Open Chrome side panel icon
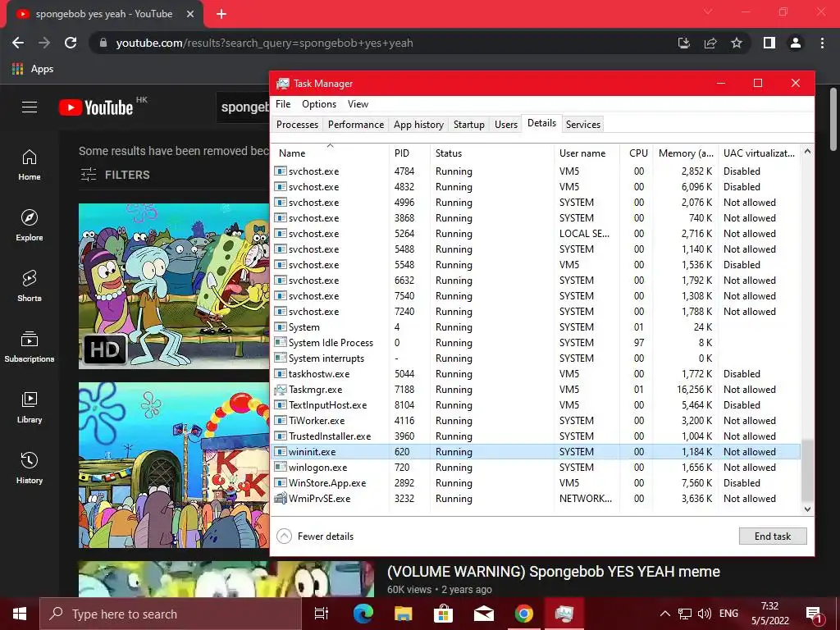The image size is (840, 630). click(x=769, y=43)
